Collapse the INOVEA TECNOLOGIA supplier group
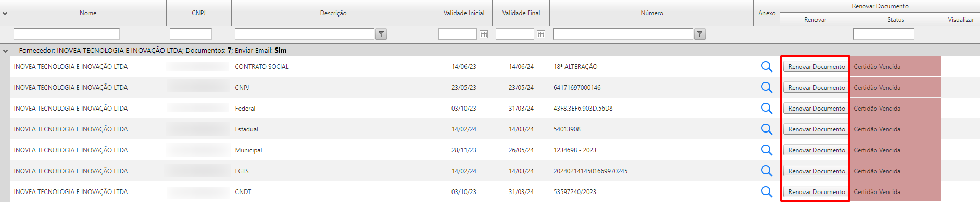Viewport: 980px width, 216px height. 5,51
